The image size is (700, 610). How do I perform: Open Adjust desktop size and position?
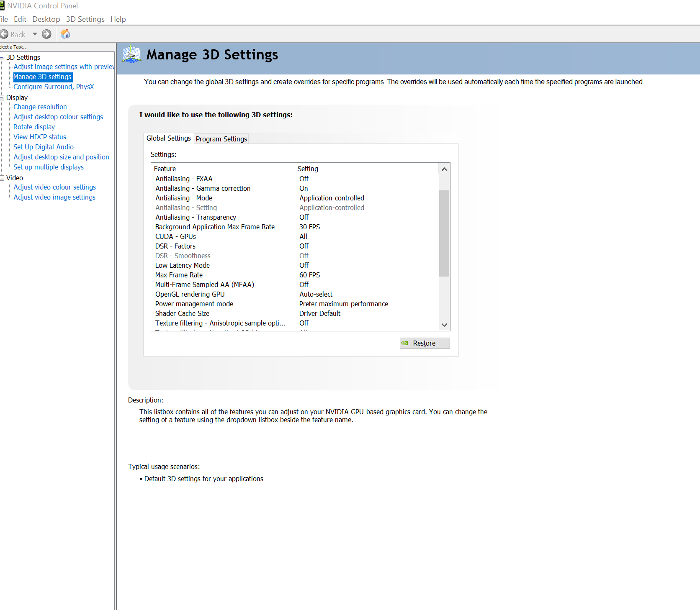coord(61,157)
